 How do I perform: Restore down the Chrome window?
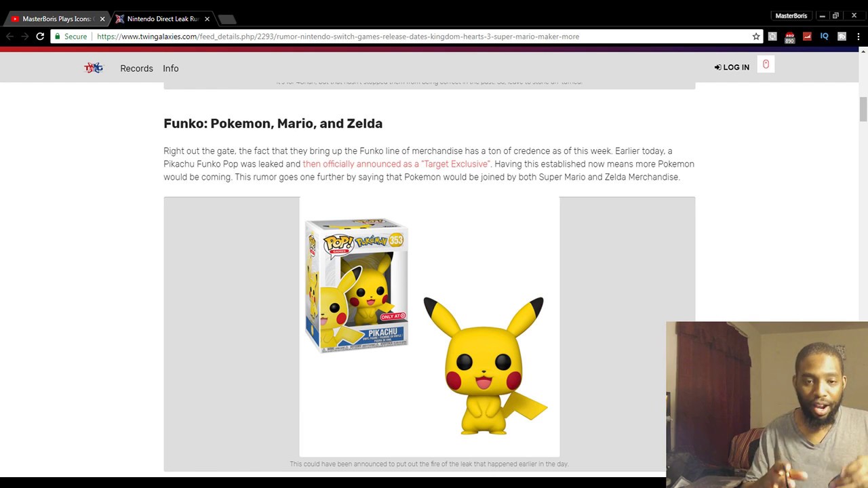pos(836,16)
